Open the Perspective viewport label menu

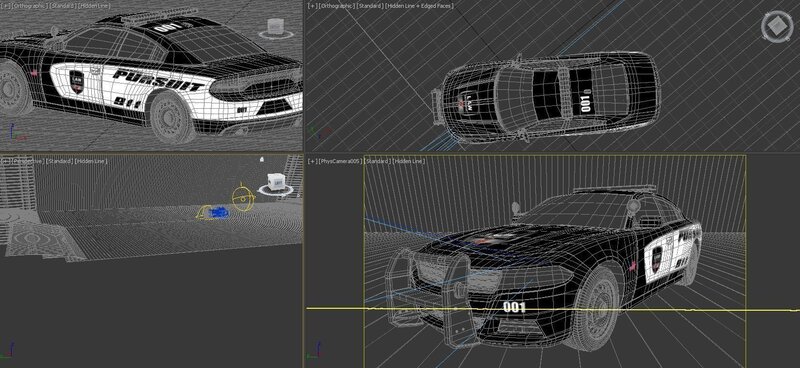(28, 161)
